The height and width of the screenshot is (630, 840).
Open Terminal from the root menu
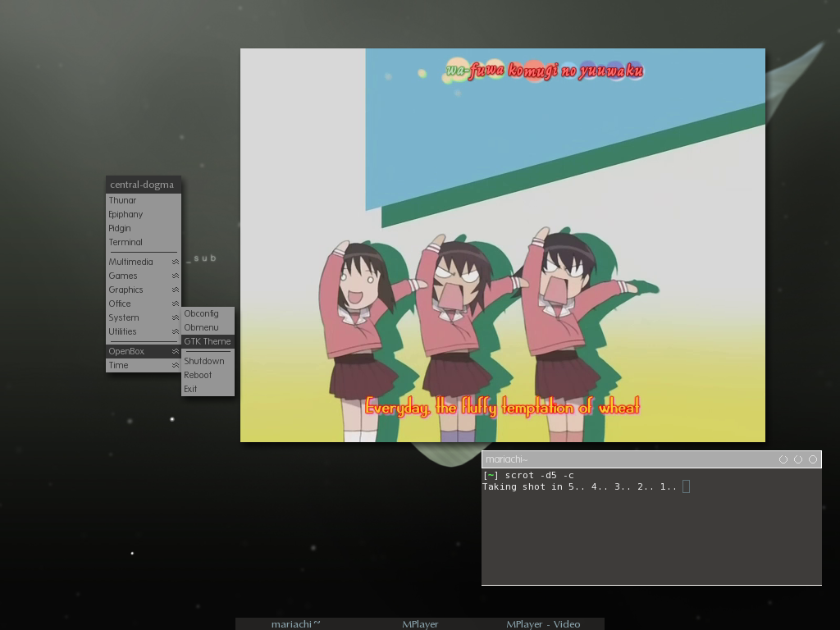[x=143, y=242]
